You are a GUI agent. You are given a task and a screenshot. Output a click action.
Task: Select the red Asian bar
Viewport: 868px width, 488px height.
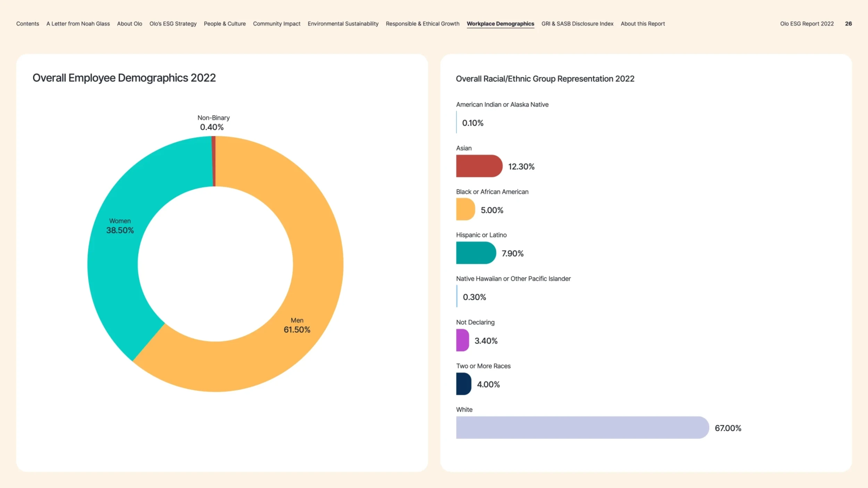tap(478, 166)
